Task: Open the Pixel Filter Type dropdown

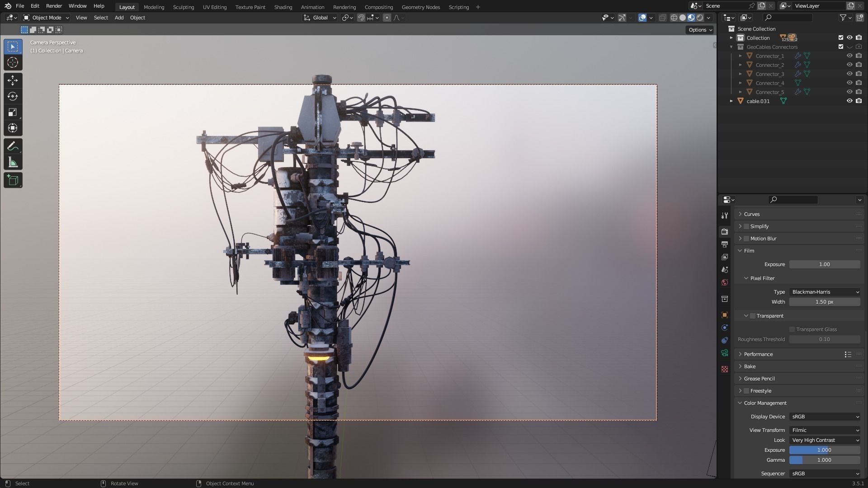Action: point(825,292)
